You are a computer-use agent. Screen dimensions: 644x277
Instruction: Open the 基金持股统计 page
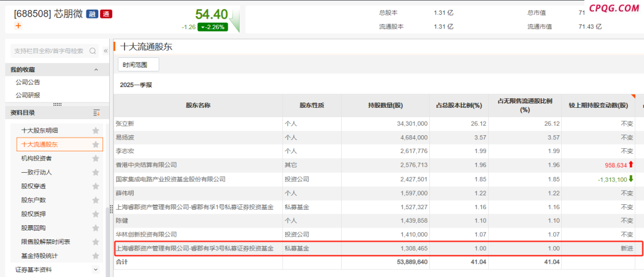(39, 256)
